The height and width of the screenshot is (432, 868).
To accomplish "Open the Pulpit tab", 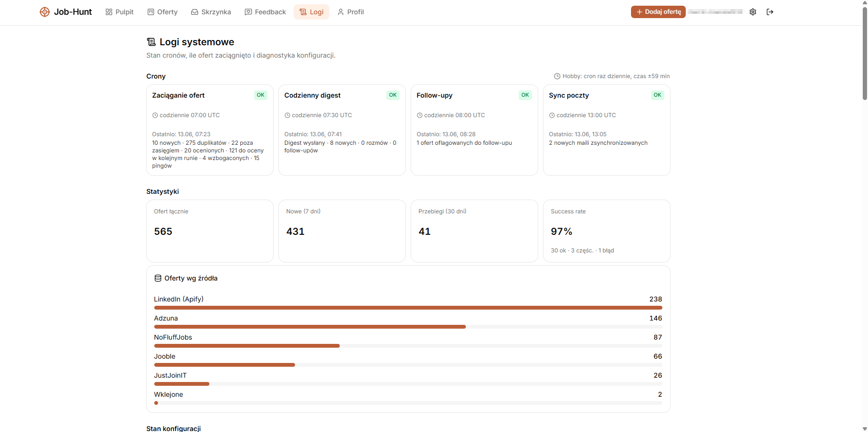I will 119,12.
